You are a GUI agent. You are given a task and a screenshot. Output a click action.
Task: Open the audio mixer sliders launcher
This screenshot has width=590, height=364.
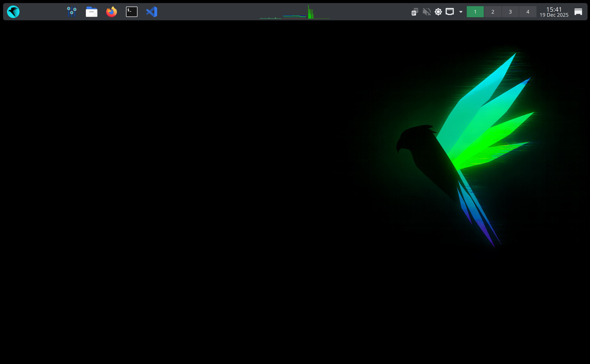tap(71, 11)
